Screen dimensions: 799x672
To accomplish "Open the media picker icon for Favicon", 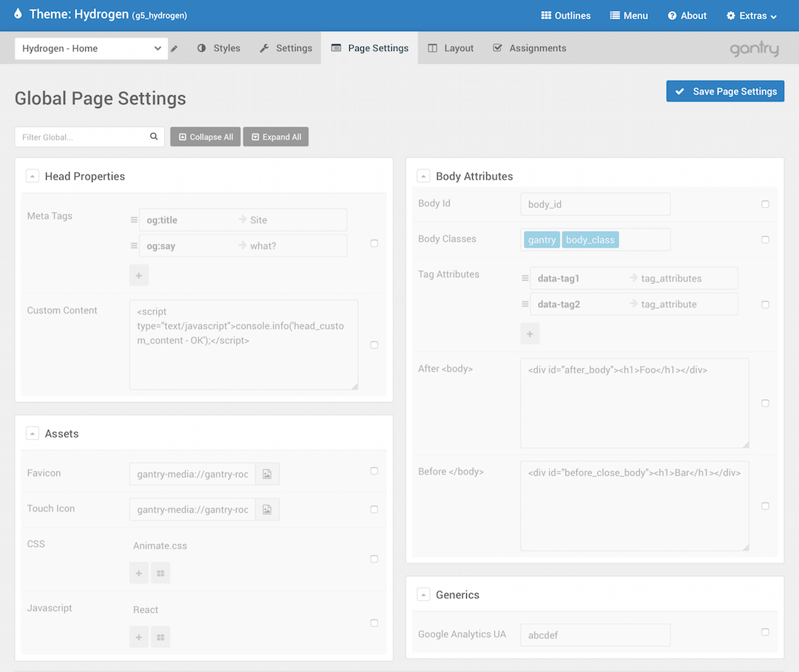I will [x=267, y=474].
